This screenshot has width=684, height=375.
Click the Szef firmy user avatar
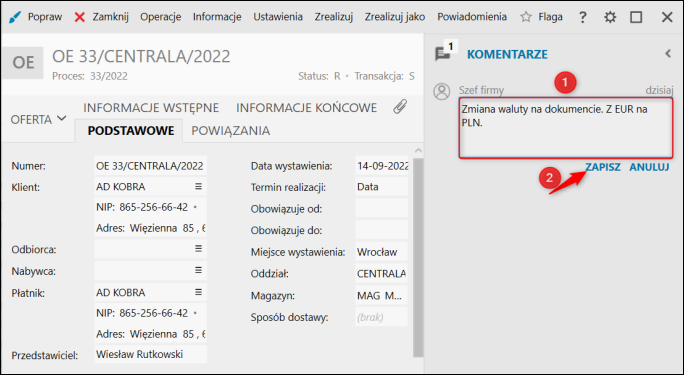pyautogui.click(x=441, y=92)
